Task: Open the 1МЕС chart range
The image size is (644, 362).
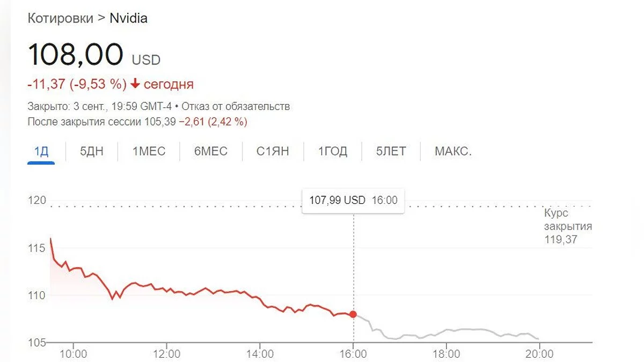Action: 149,152
